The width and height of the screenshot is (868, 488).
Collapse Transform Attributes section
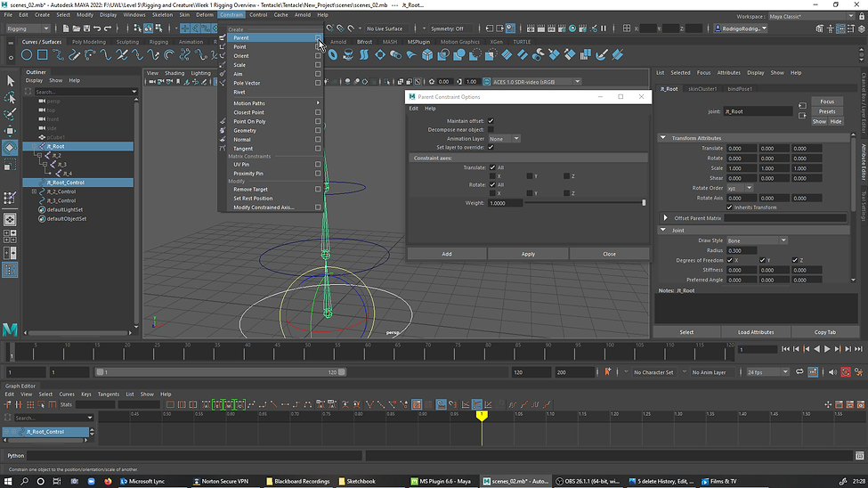[x=662, y=138]
